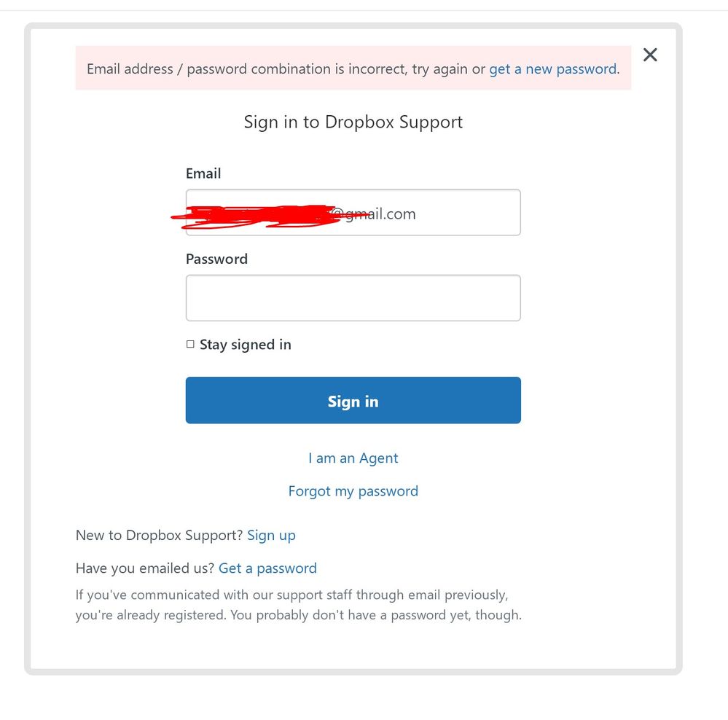Click the 'combination is incorrect' error text
The height and width of the screenshot is (720, 728).
coord(321,69)
